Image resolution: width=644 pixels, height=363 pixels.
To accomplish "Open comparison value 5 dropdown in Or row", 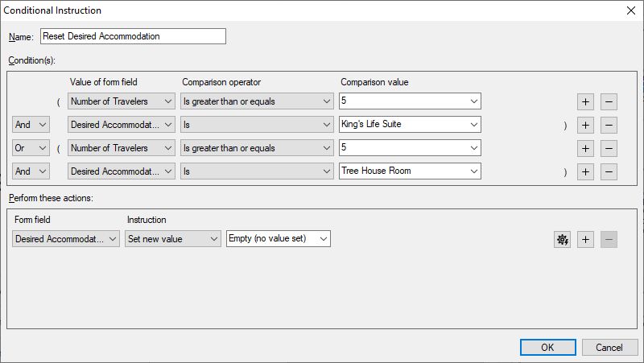I will pos(410,148).
